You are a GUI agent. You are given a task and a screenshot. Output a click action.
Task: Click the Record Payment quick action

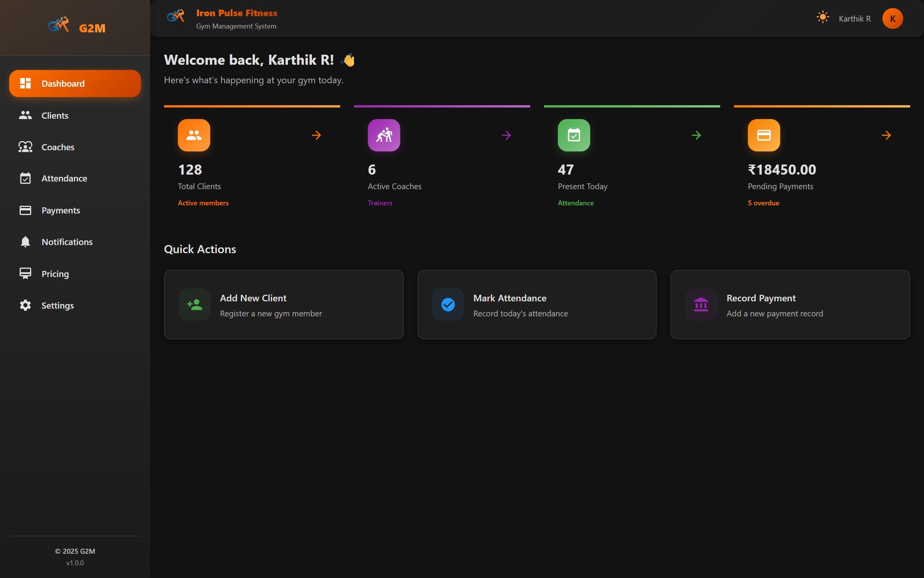click(790, 304)
